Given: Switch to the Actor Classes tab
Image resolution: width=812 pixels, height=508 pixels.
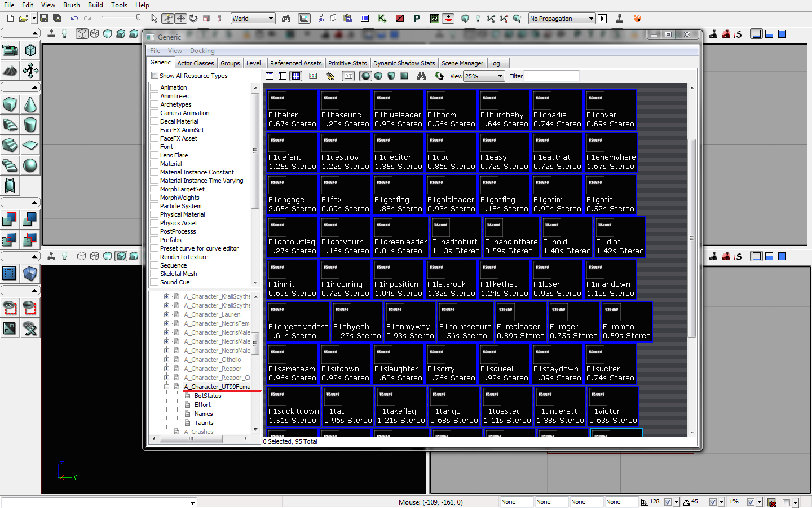Looking at the screenshot, I should pos(195,63).
